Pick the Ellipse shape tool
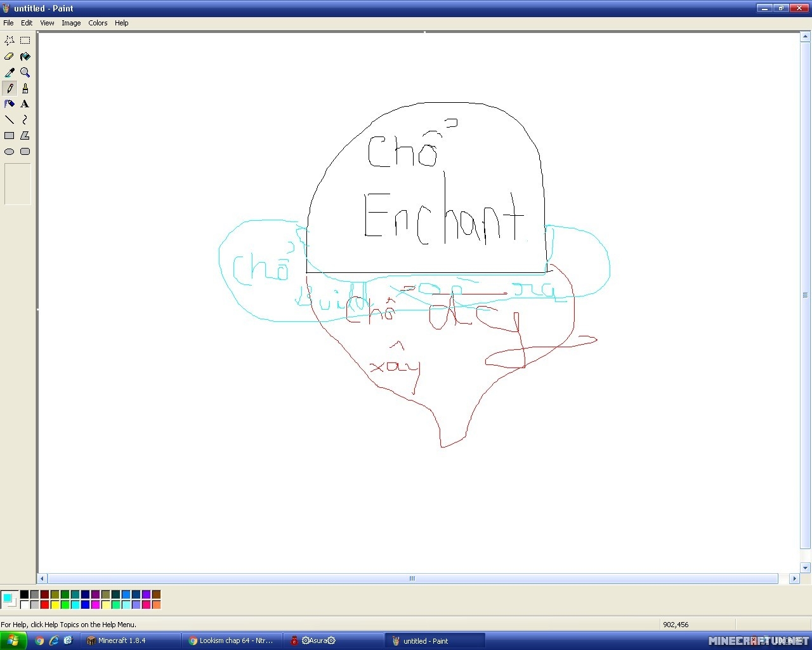812x650 pixels. click(x=10, y=152)
